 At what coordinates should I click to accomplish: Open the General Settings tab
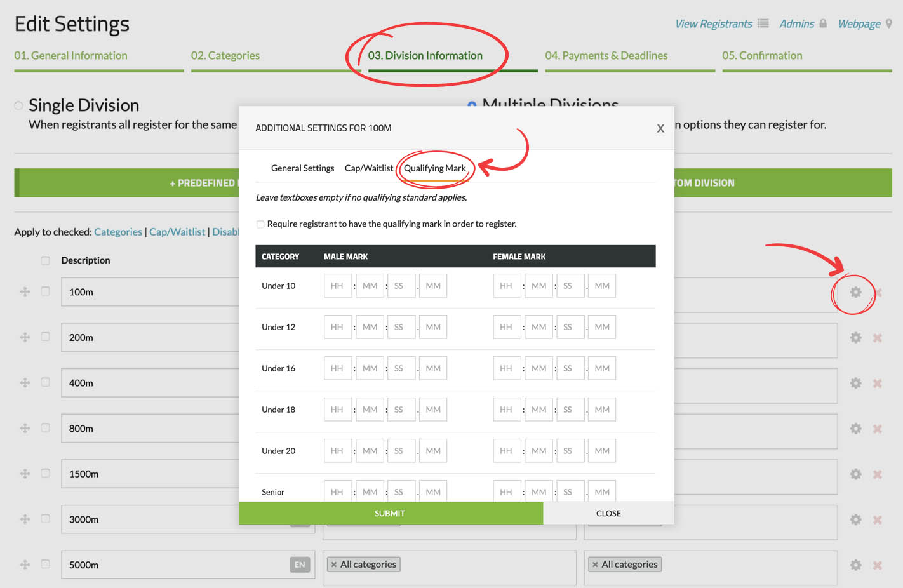coord(302,168)
